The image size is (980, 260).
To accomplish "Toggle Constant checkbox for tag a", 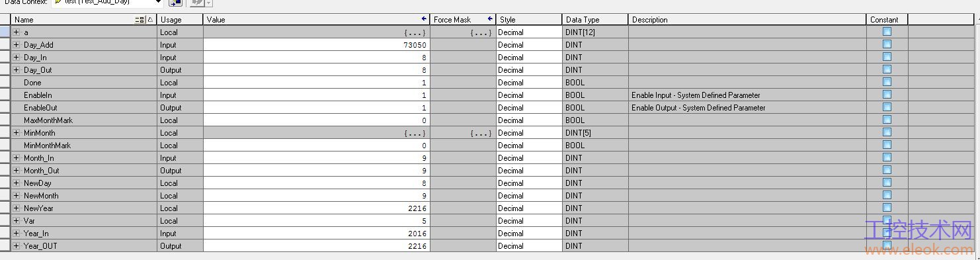I will [887, 31].
